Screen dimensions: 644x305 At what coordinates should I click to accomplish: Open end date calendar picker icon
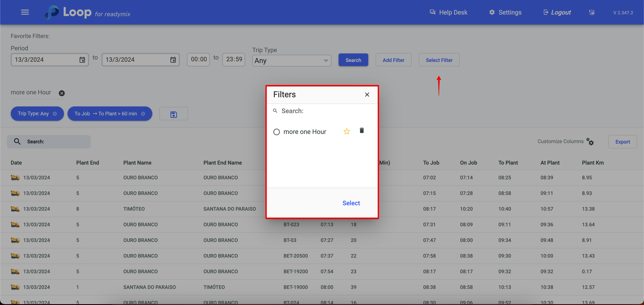click(173, 60)
